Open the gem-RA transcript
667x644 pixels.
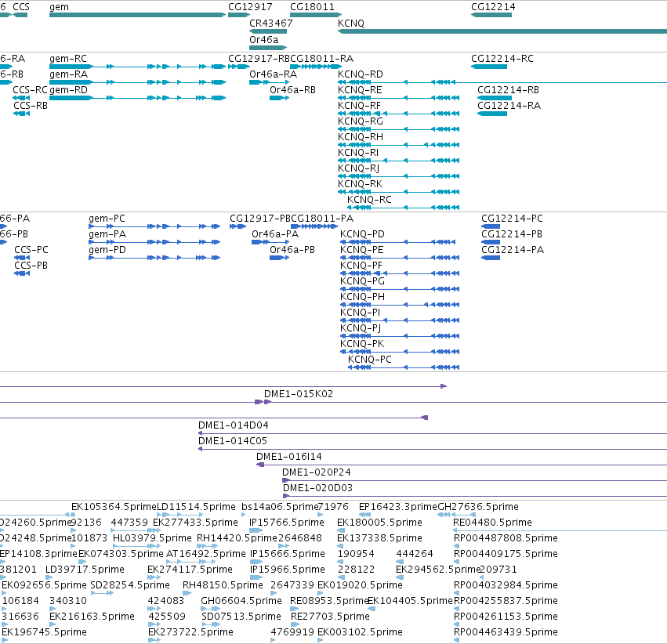(x=68, y=74)
